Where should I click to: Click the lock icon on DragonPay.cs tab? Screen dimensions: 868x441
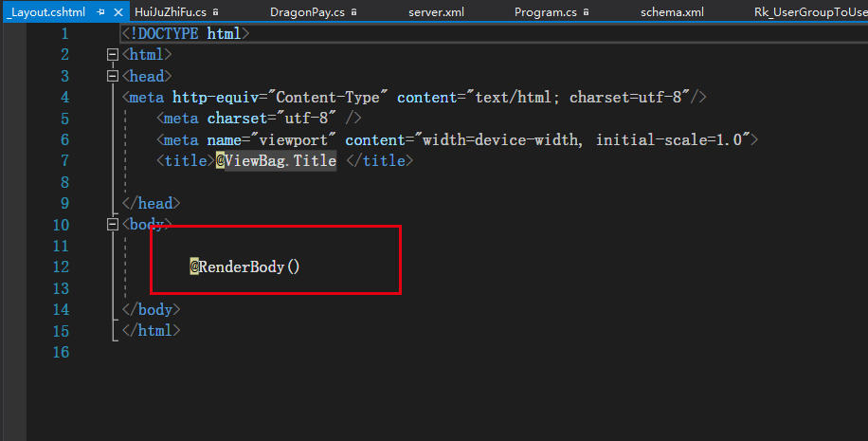(x=353, y=12)
